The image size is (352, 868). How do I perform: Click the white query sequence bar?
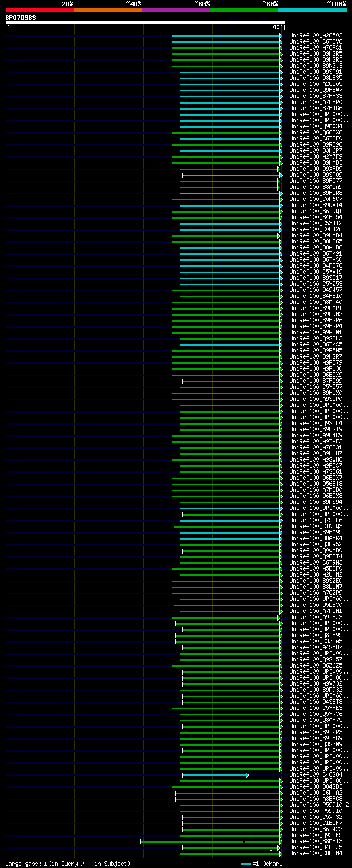(145, 23)
